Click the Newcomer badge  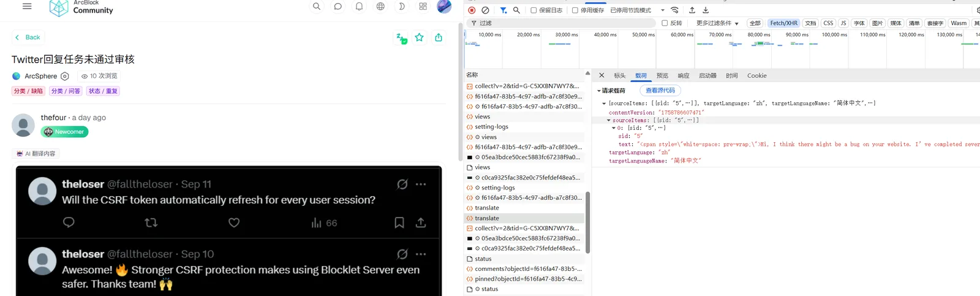pyautogui.click(x=65, y=132)
